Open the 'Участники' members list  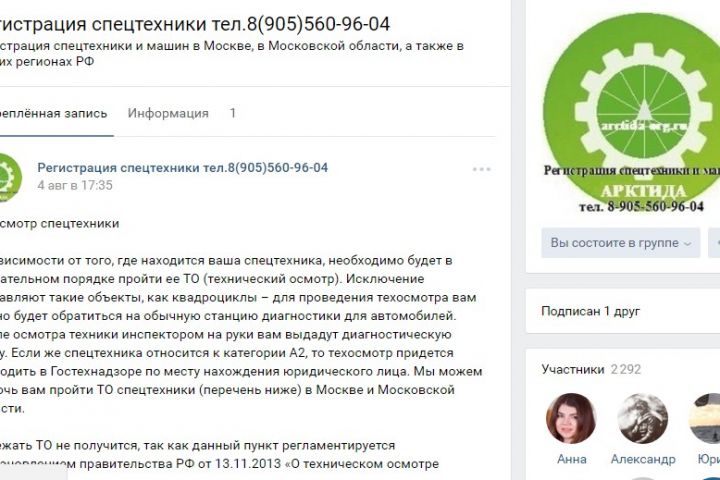tap(573, 369)
